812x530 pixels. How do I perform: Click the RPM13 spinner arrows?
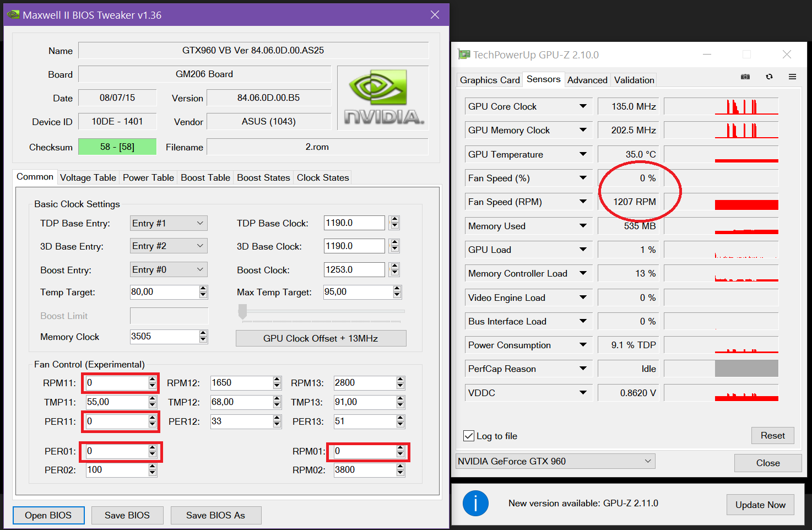400,382
